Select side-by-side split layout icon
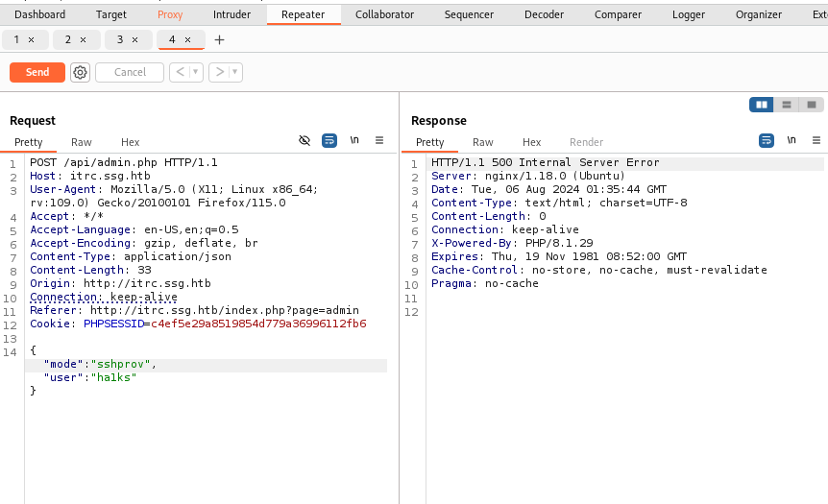This screenshot has height=504, width=828. [762, 105]
